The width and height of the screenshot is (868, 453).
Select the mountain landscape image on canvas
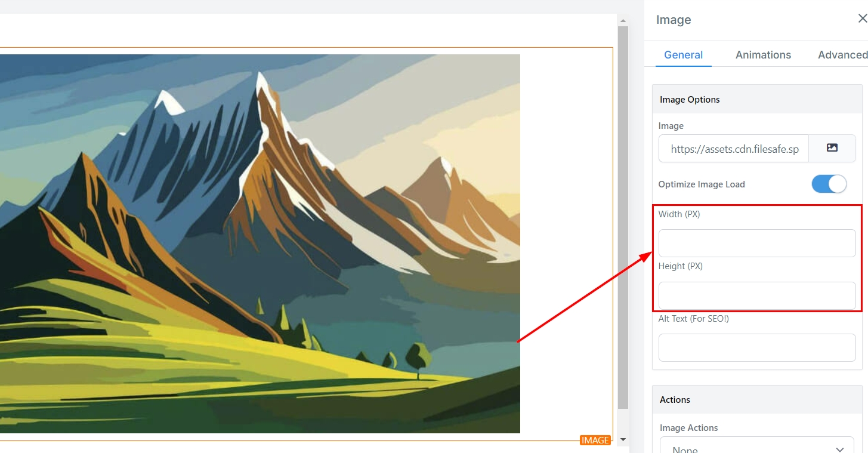click(260, 244)
